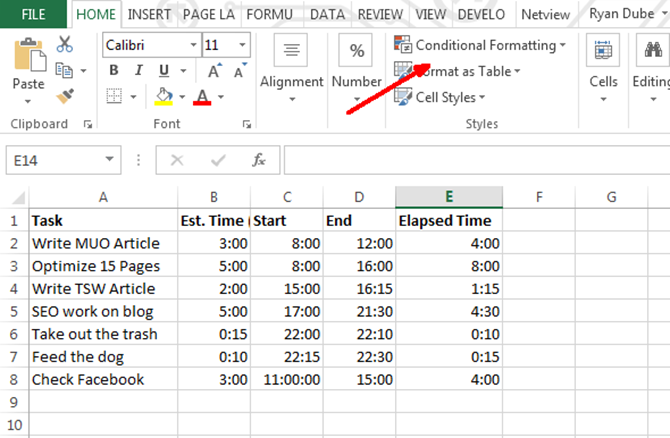Toggle Bold formatting
Screen dimensions: 670x438
pyautogui.click(x=114, y=71)
